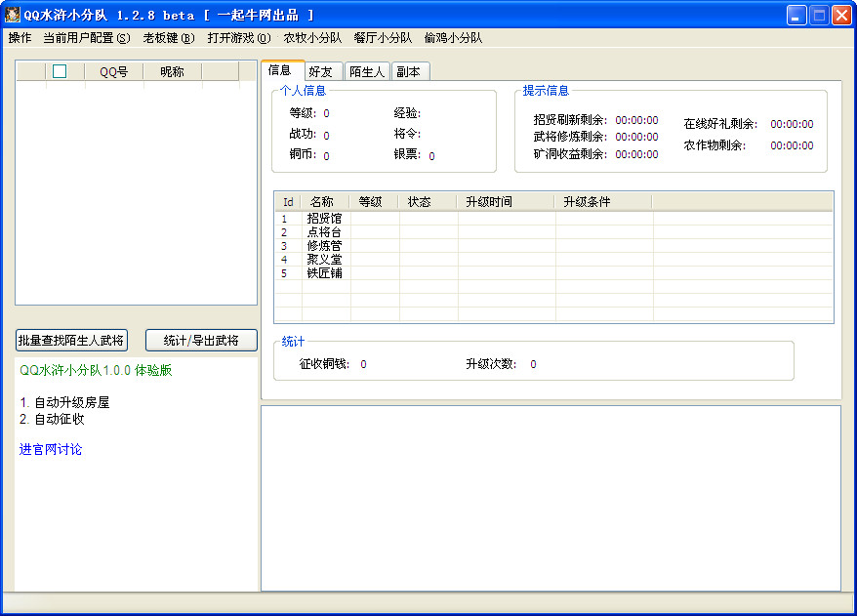Click the 招贤刷新剩余 timer value
This screenshot has height=616, width=857.
(x=636, y=120)
